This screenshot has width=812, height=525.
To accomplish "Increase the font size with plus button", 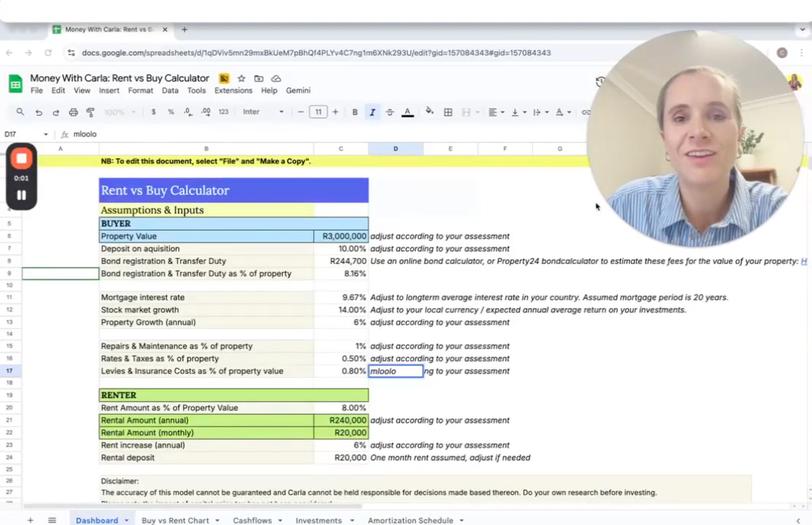I will coord(335,112).
